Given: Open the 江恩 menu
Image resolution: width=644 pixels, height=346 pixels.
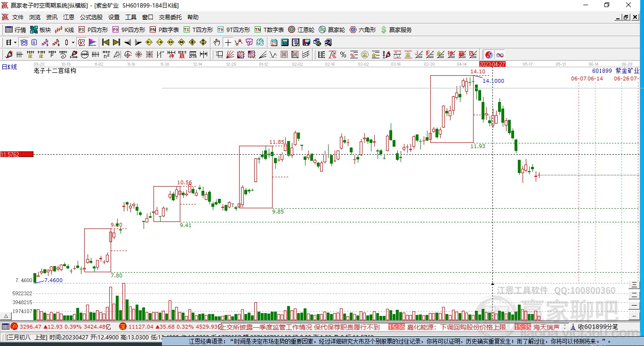Looking at the screenshot, I should click(68, 17).
